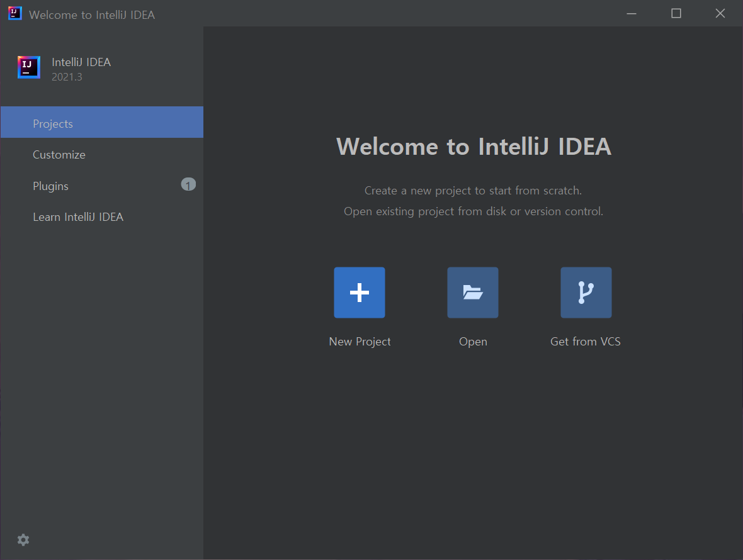Click the IntelliJ IDEA product name text
743x560 pixels.
pos(81,62)
